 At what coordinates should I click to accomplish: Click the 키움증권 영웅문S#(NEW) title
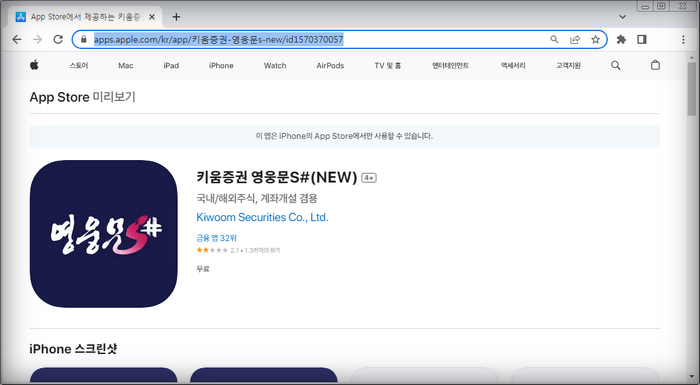(277, 177)
